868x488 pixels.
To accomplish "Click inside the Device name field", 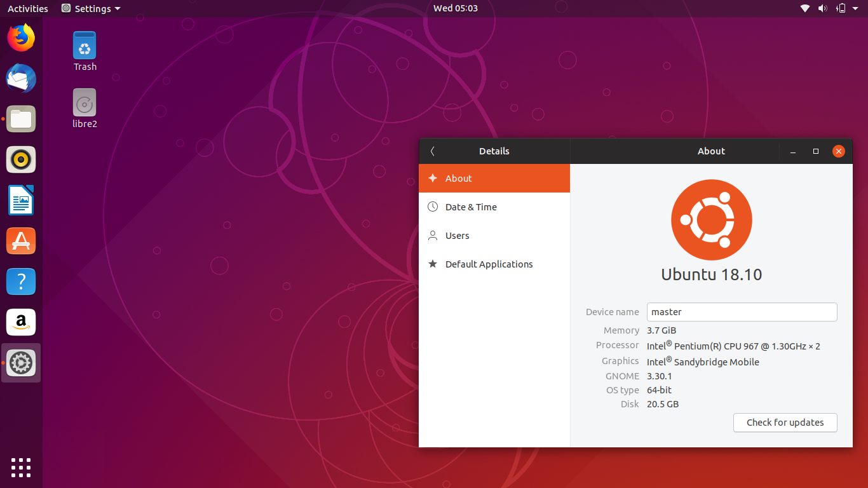I will click(742, 312).
